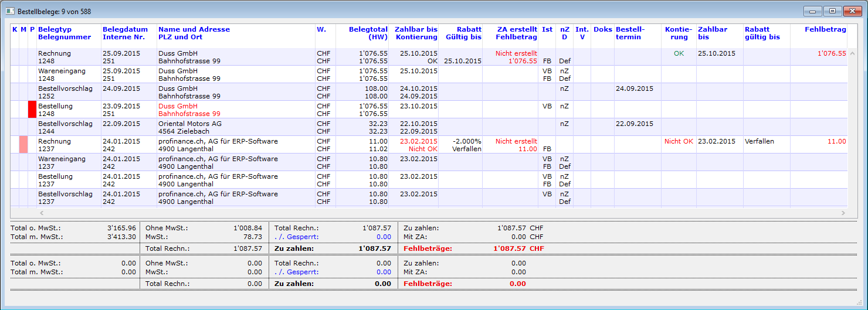The image size is (868, 310).
Task: Close the Bestellbelege window
Action: [851, 11]
